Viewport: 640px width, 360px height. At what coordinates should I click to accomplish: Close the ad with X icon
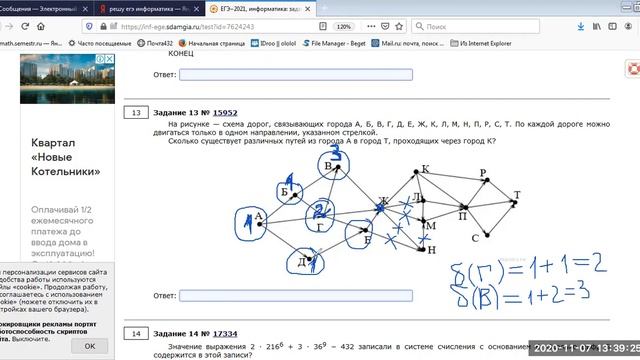[x=109, y=59]
